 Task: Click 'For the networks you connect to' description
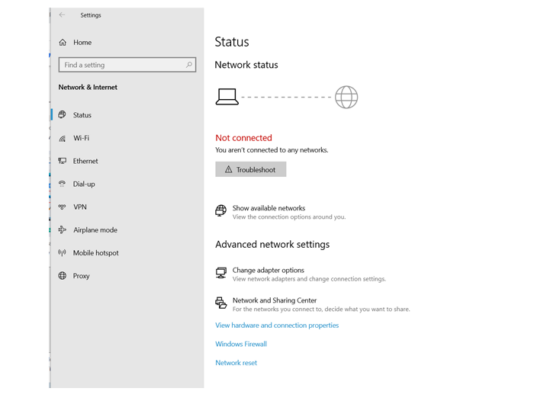point(321,309)
